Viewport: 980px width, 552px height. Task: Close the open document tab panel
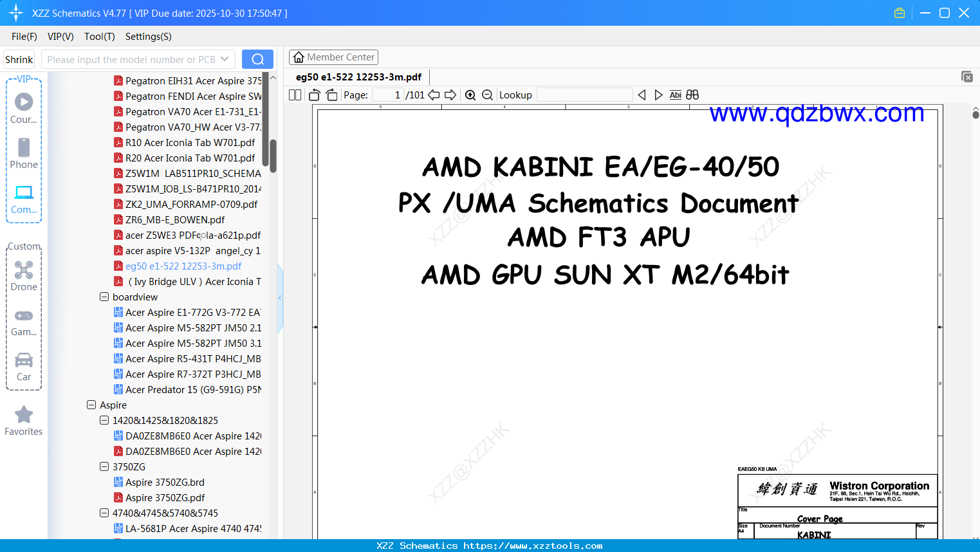coord(967,77)
